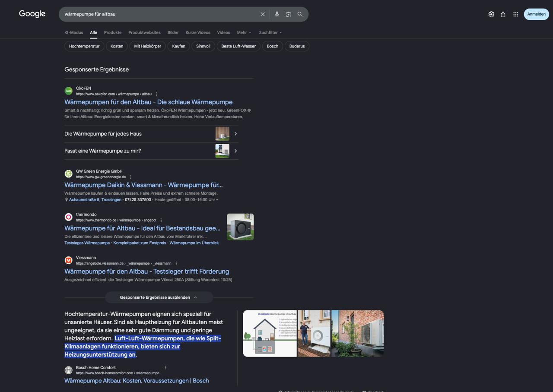Screen dimensions: 553x392
Task: Open Produktwebsites tab
Action: point(144,33)
